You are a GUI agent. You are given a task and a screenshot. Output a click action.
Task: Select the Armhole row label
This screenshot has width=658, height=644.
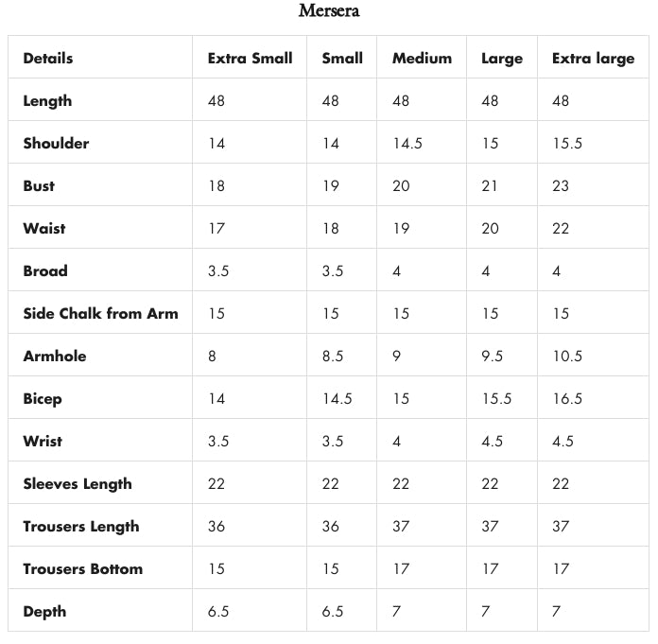coord(55,356)
